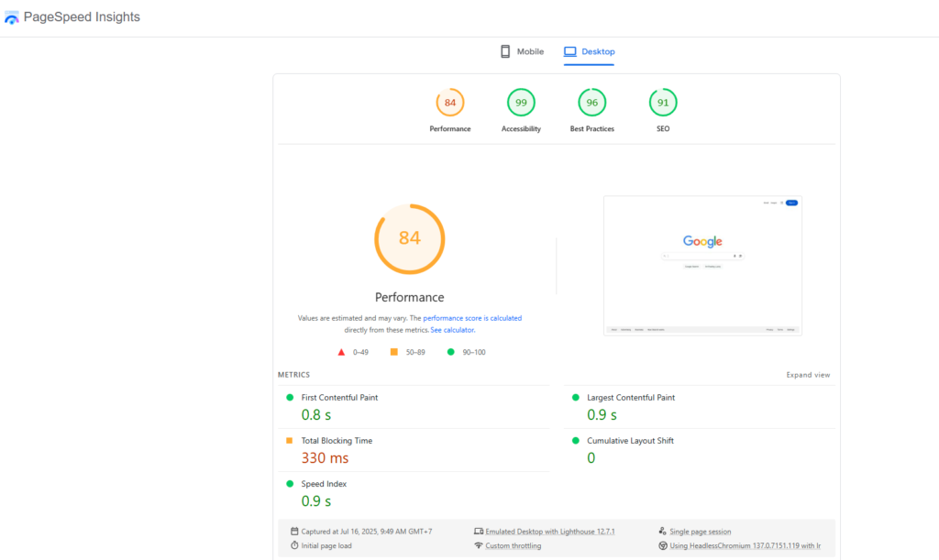939x560 pixels.
Task: Open the 'See calculator' link
Action: (x=452, y=330)
